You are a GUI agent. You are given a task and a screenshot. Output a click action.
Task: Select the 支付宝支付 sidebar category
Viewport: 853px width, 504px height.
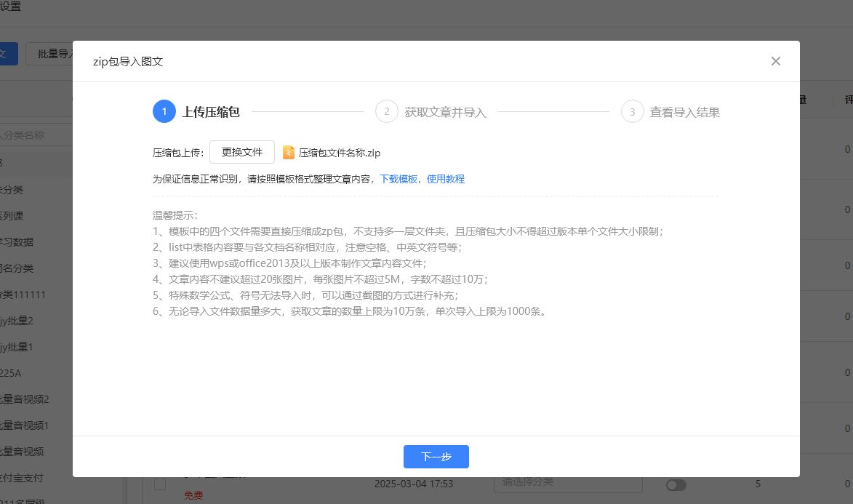coord(22,478)
